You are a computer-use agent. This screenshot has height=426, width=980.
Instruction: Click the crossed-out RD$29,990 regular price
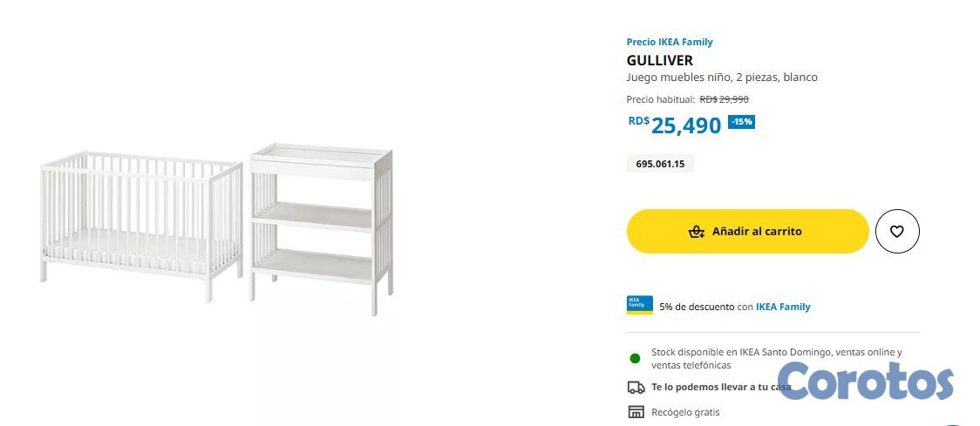point(724,99)
